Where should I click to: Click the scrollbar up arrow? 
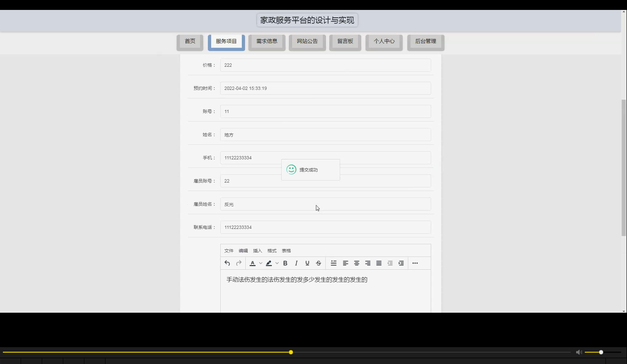click(624, 12)
